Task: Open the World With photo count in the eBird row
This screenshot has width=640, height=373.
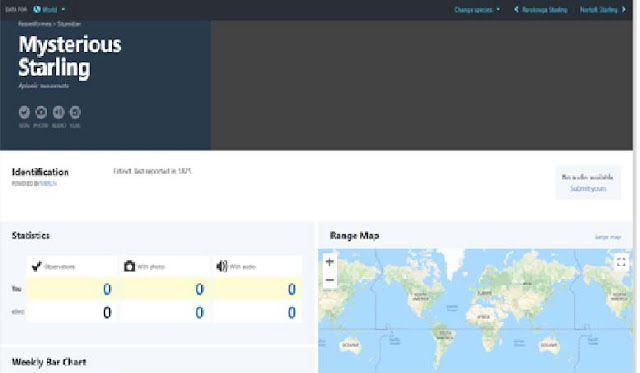Action: (199, 313)
